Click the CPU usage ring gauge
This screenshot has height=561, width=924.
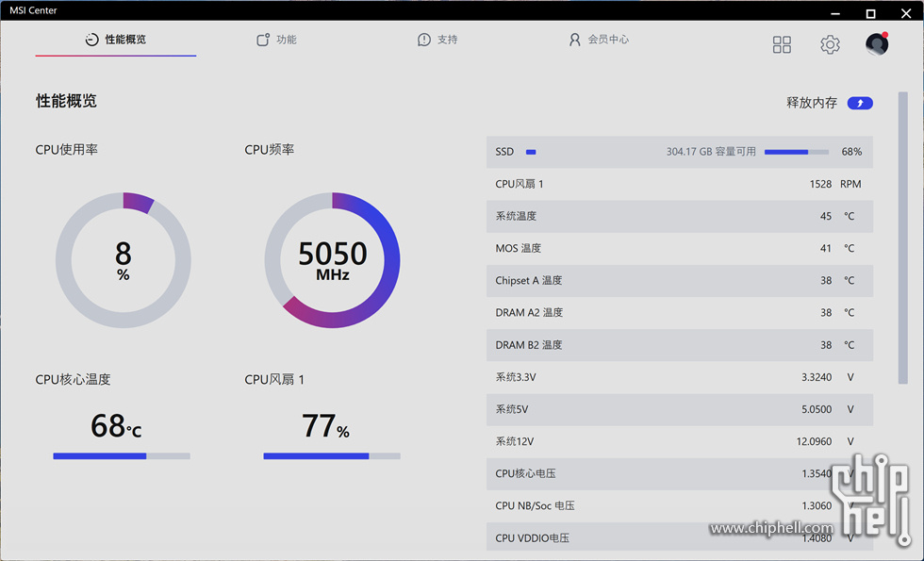pos(124,260)
